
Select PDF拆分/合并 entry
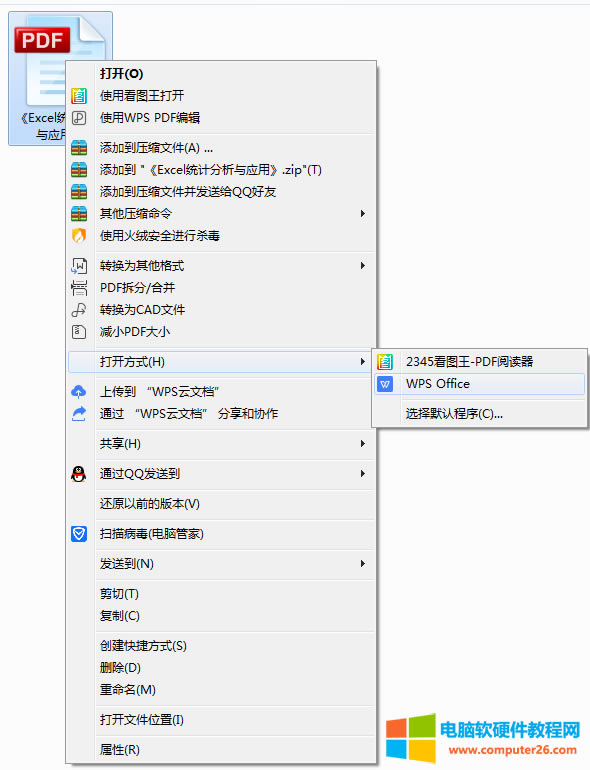coord(221,288)
